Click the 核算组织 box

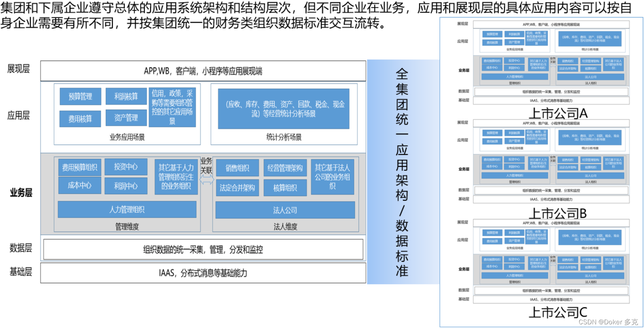(x=285, y=188)
